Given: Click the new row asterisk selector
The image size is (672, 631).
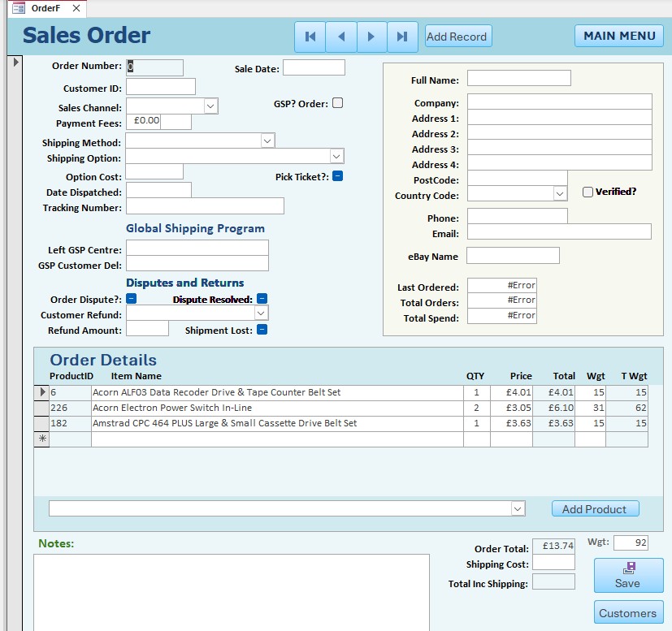Looking at the screenshot, I should pos(41,439).
